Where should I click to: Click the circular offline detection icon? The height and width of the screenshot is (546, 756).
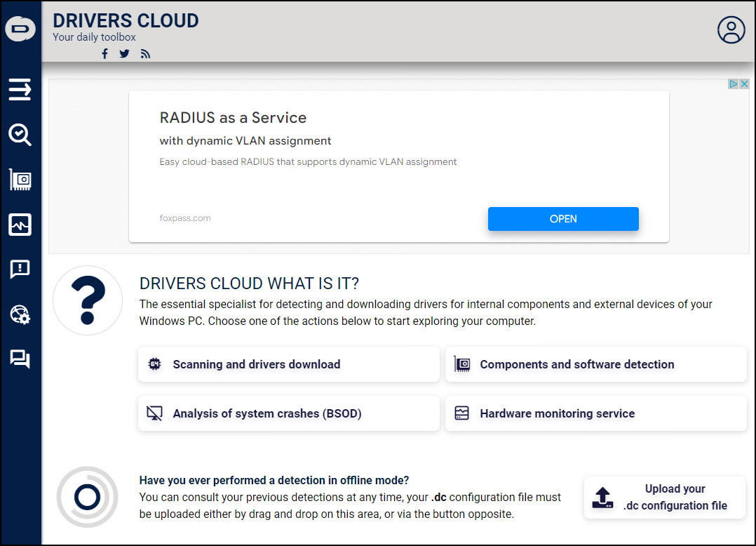pos(87,497)
